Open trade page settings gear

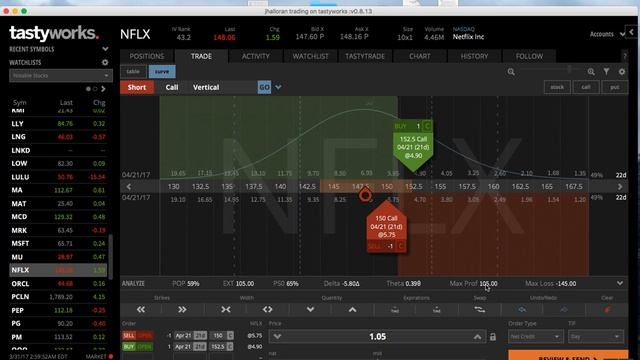[622, 72]
